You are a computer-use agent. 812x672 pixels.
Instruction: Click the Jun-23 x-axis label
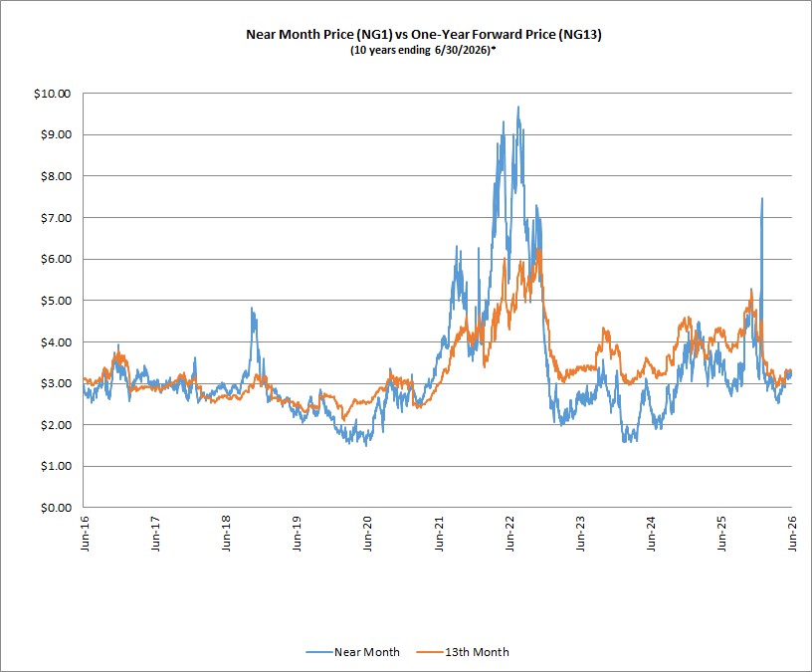pos(580,534)
